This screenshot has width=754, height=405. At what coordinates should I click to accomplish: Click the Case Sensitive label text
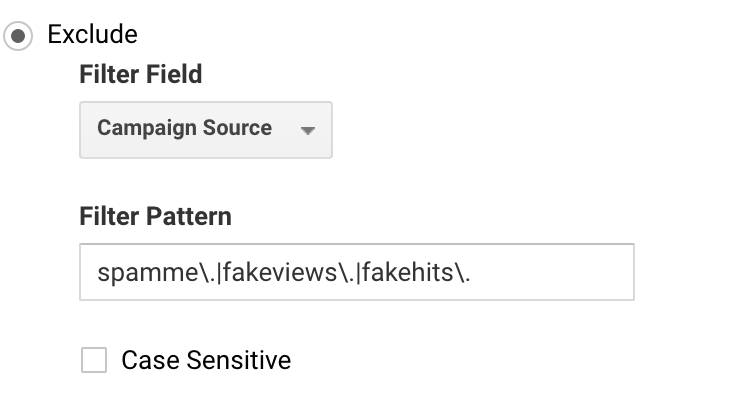206,360
